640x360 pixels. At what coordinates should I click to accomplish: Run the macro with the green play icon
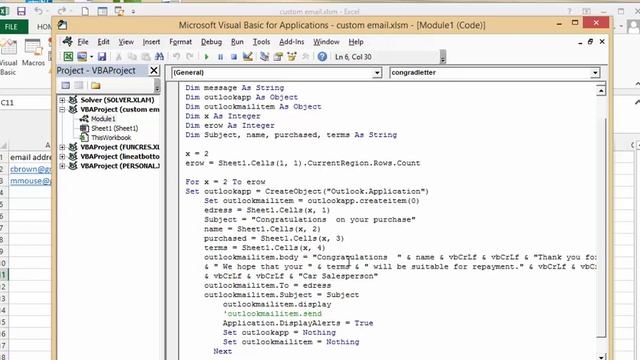coord(207,57)
